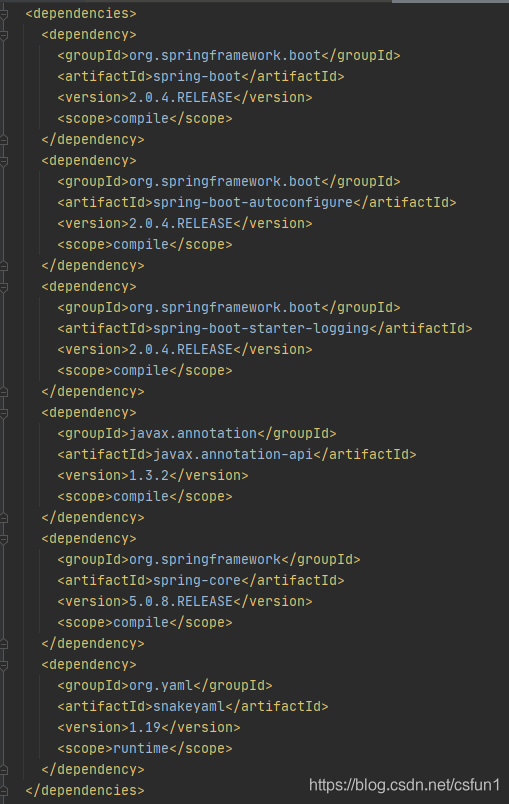Click the fold marker at the starter-logging dependency's closing tag
This screenshot has width=509, height=804.
pos(4,392)
